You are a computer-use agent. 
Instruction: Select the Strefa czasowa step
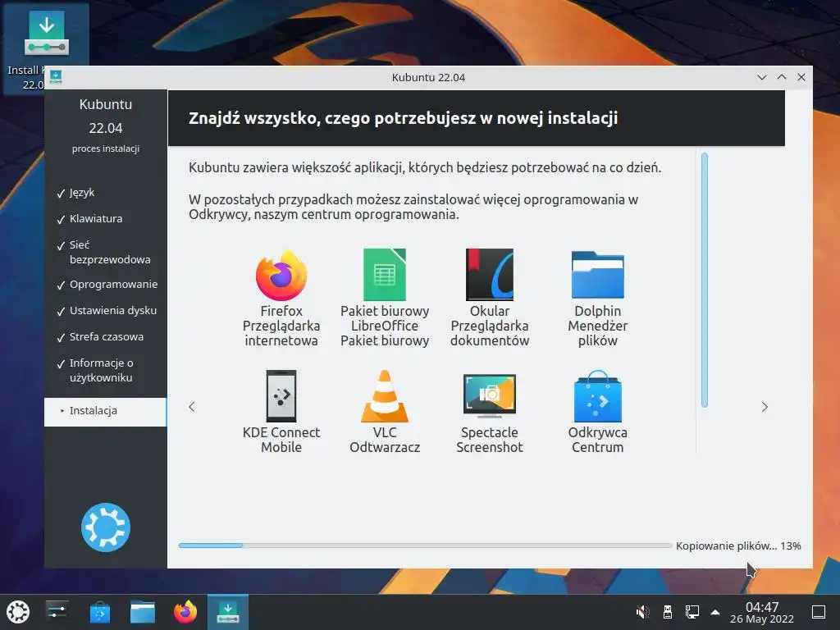click(106, 337)
